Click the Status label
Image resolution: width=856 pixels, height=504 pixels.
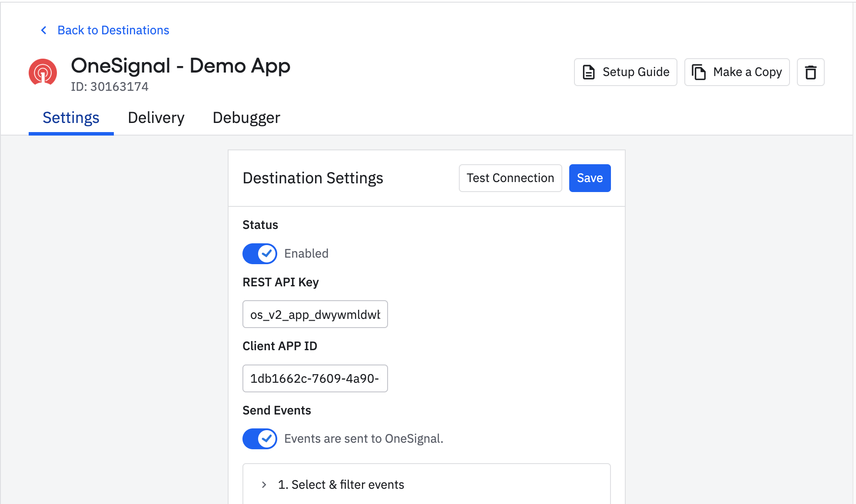click(x=260, y=225)
